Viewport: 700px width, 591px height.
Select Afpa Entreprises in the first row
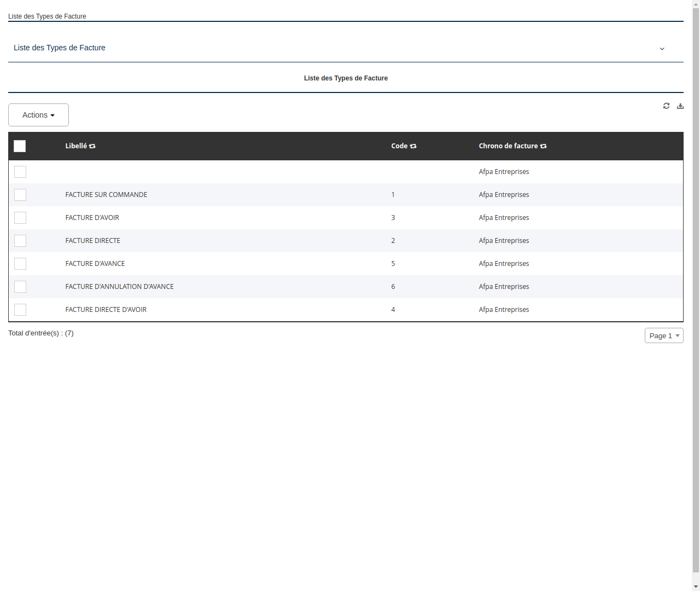504,171
